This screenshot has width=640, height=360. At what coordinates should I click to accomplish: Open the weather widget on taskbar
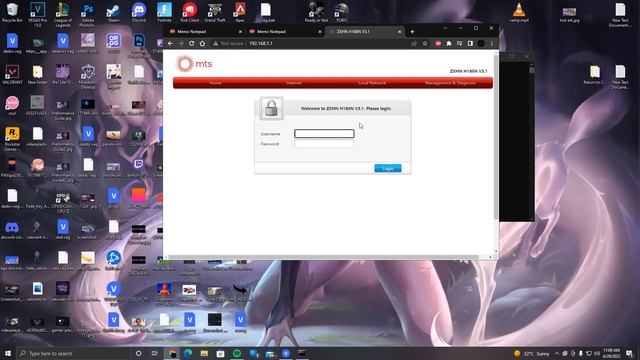(x=532, y=353)
